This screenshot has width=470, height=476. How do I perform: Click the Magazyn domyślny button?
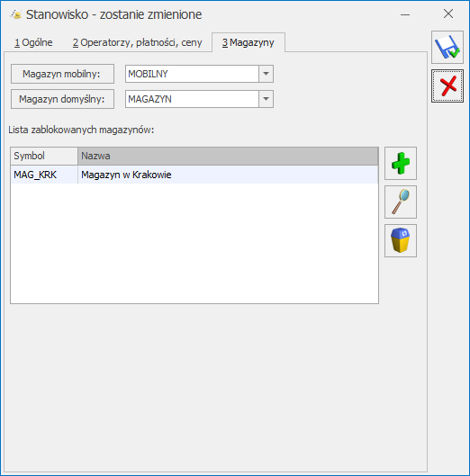(63, 99)
